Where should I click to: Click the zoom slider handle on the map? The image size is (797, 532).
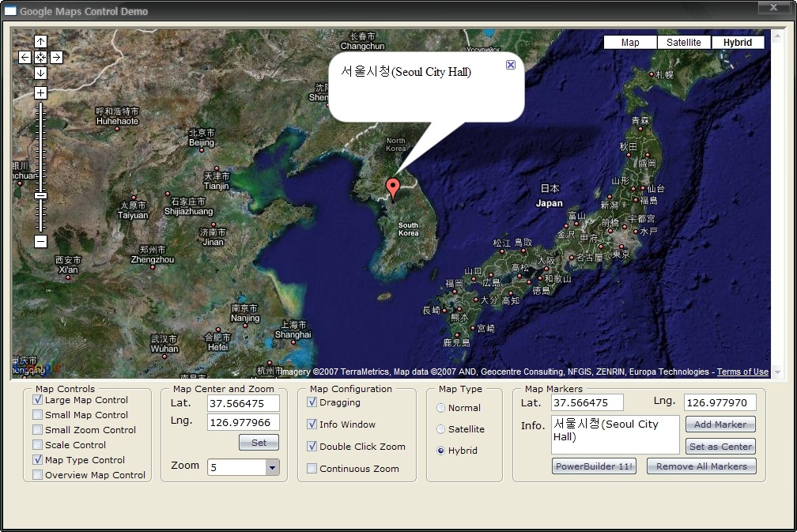click(40, 195)
